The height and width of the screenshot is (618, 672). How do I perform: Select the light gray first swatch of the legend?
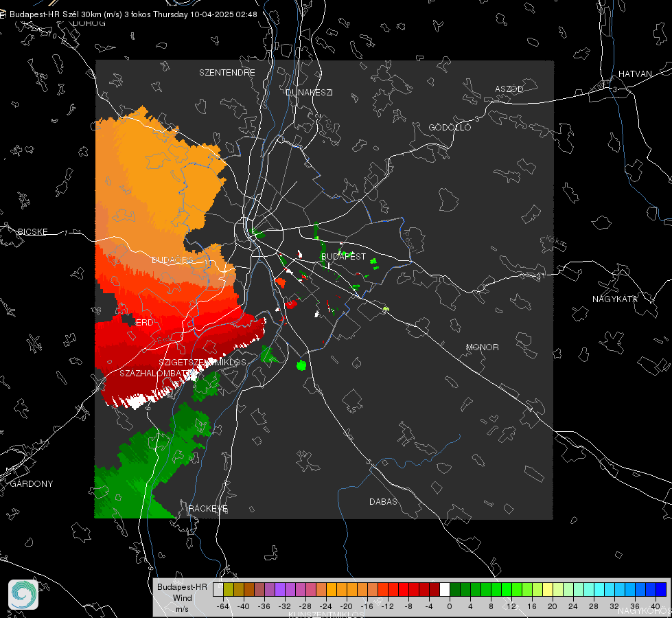(x=218, y=589)
